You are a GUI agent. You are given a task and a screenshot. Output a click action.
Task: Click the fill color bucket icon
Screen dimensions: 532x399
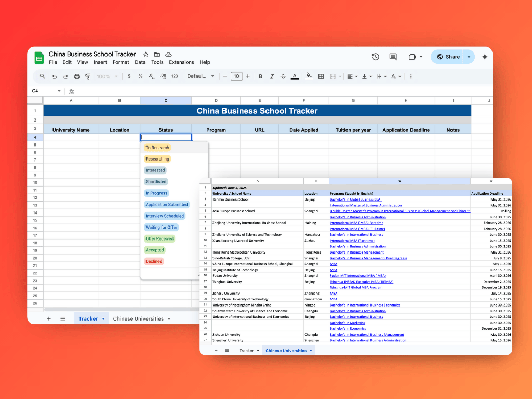point(309,76)
